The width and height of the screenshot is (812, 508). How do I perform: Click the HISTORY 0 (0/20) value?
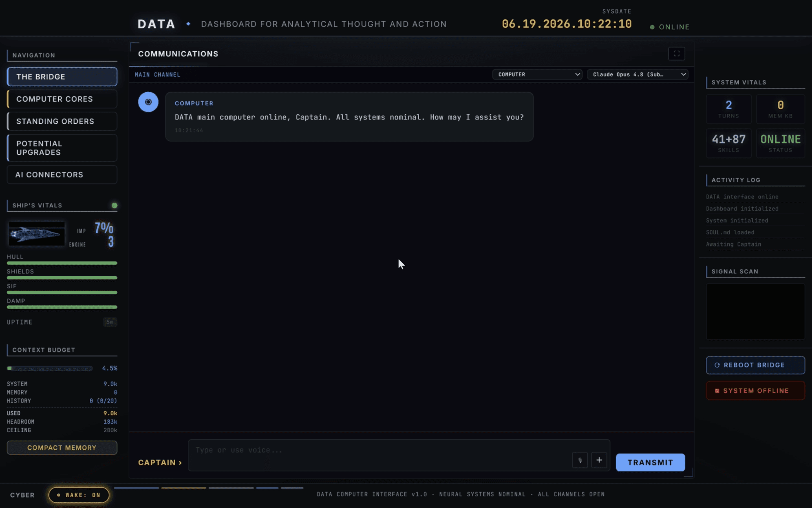point(103,401)
